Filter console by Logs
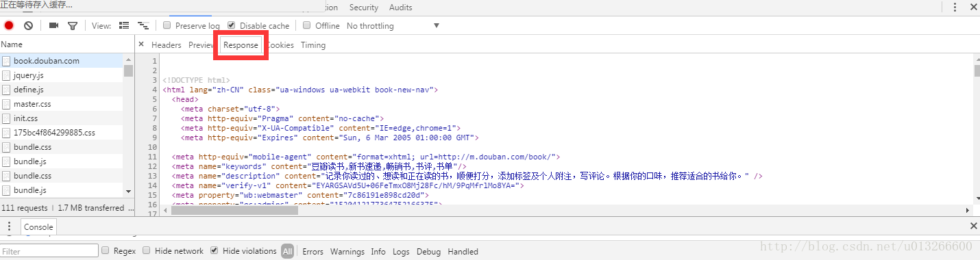Viewport: 980px width, 260px height. pos(401,251)
